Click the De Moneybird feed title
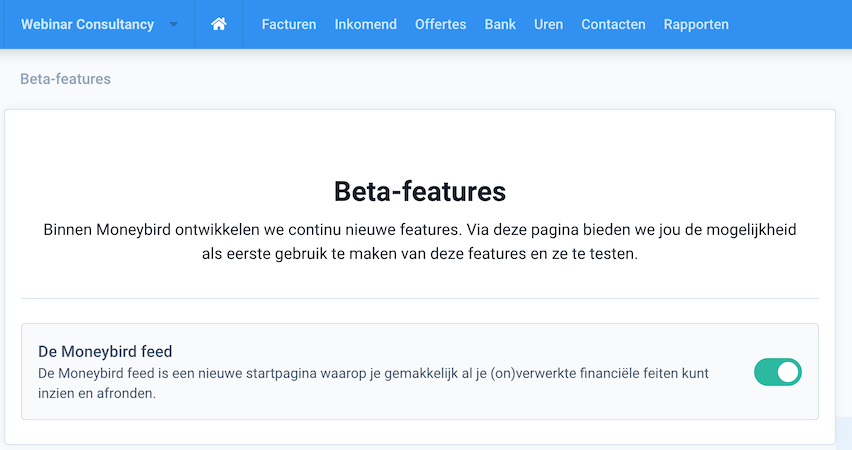 click(105, 352)
